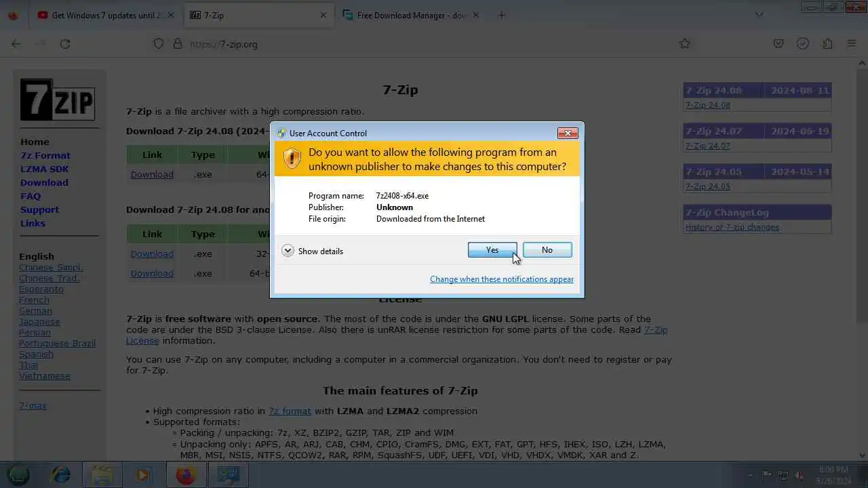868x488 pixels.
Task: Open Home in 7-Zip sidebar
Action: pyautogui.click(x=35, y=142)
